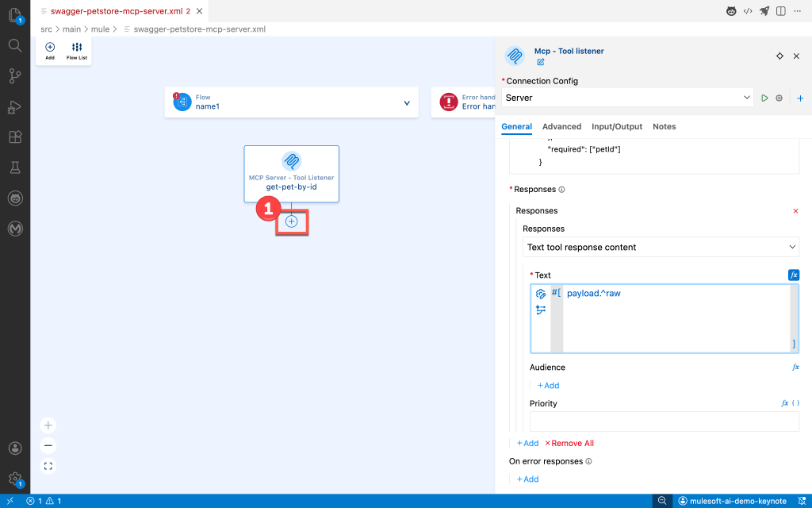The width and height of the screenshot is (812, 508).
Task: Fit the flow canvas to screen
Action: 48,466
